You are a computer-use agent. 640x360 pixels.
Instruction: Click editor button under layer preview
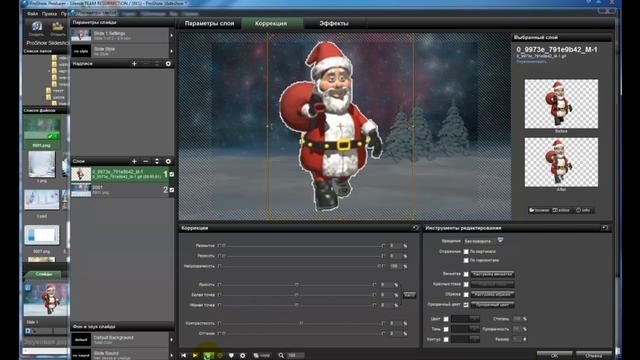[561, 210]
